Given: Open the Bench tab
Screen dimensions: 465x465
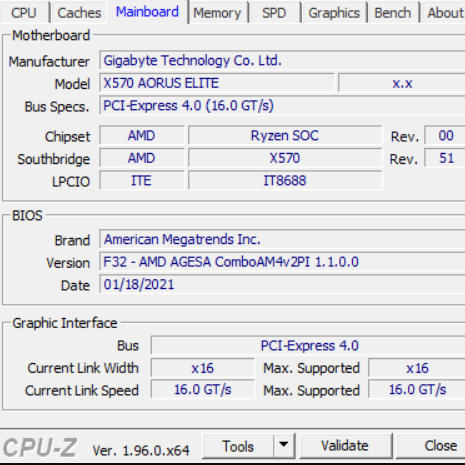Looking at the screenshot, I should [393, 13].
